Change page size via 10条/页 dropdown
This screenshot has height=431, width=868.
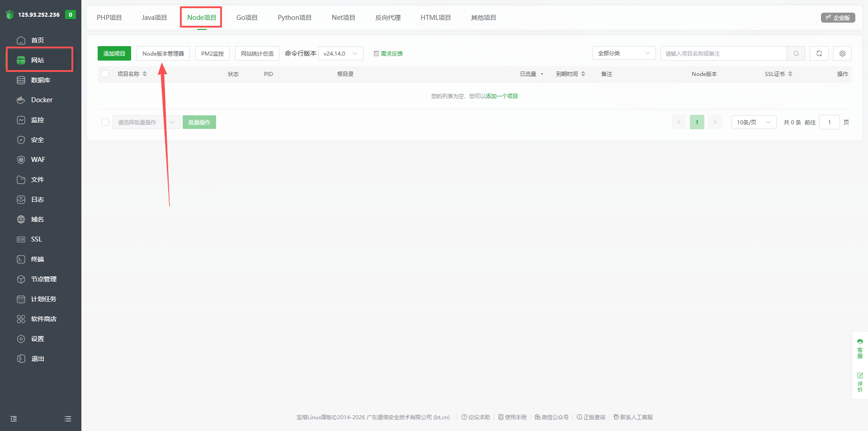click(x=753, y=122)
